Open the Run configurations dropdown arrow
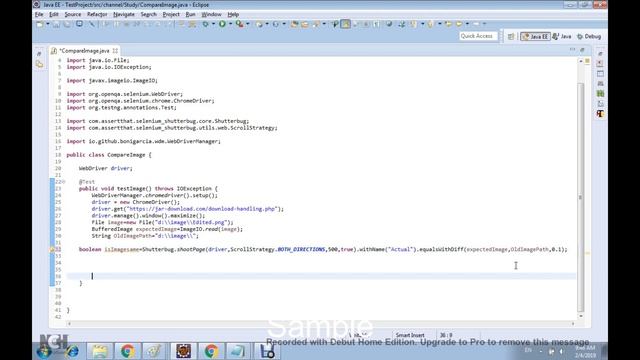This screenshot has height=360, width=640. [231, 24]
